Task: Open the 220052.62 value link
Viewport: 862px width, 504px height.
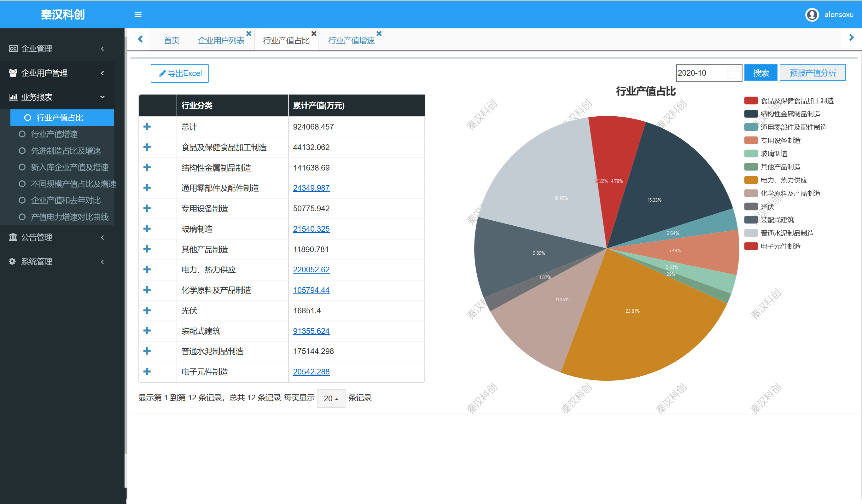Action: point(311,269)
